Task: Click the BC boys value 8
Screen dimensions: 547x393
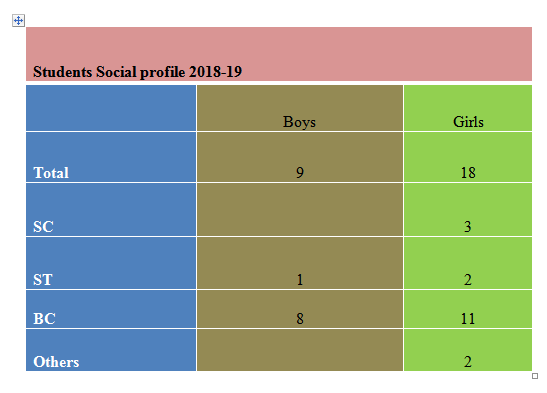Action: [300, 318]
